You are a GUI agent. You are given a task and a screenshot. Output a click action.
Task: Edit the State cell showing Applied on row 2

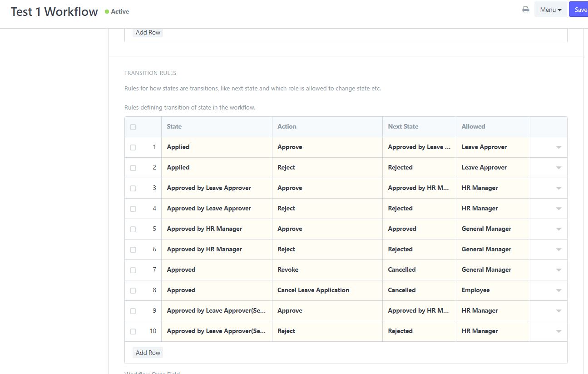(178, 168)
